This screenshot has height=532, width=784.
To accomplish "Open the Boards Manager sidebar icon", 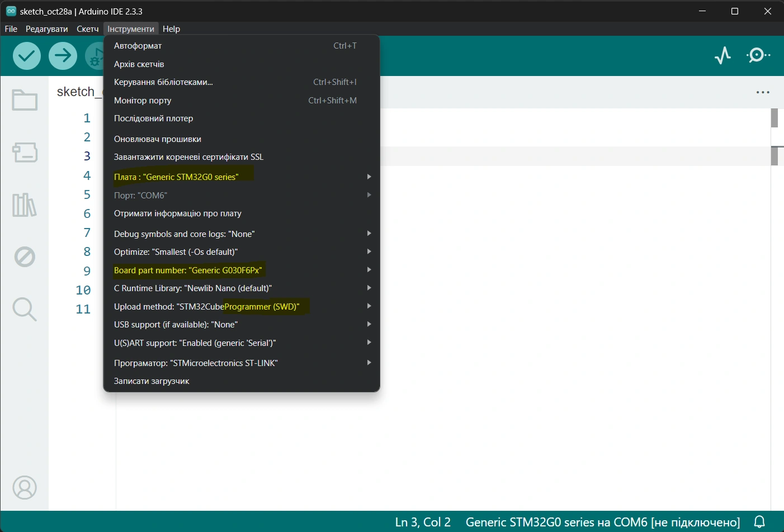I will [x=25, y=151].
